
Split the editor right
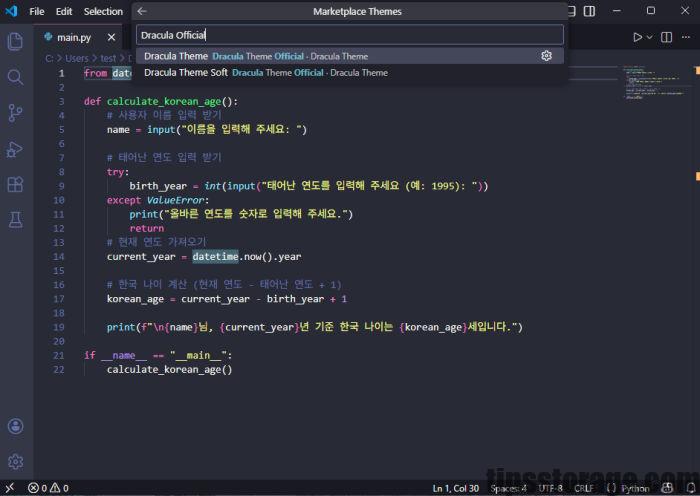coord(666,37)
